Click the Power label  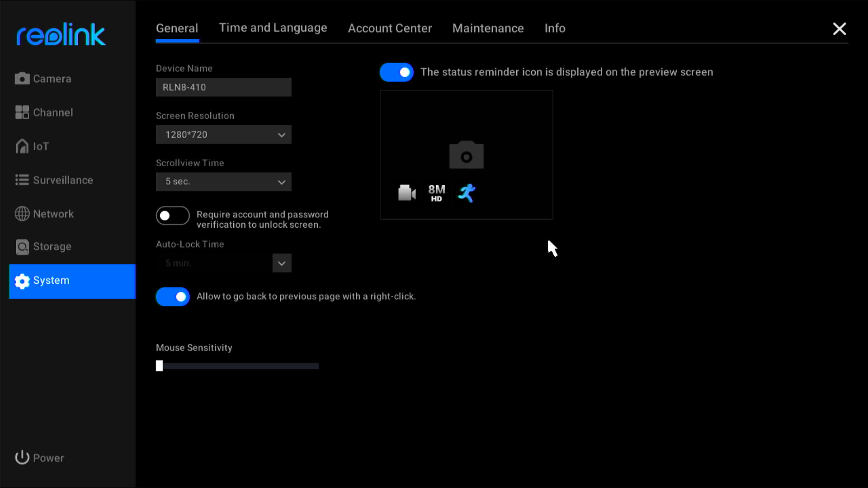(48, 458)
